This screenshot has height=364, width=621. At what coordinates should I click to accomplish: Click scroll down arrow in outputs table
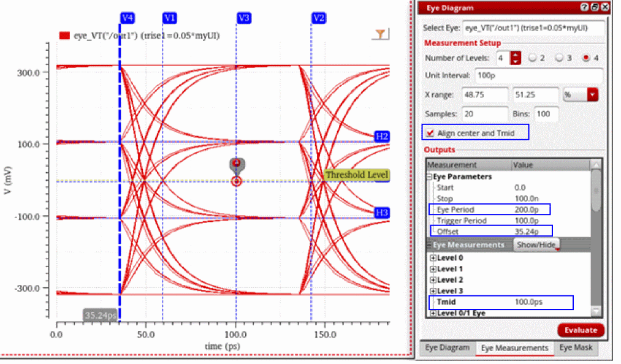(x=596, y=311)
